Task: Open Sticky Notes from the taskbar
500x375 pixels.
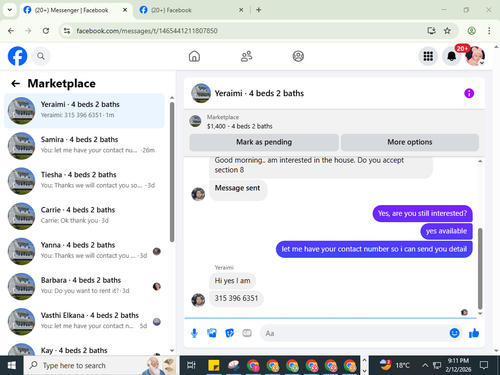Action: point(214,366)
